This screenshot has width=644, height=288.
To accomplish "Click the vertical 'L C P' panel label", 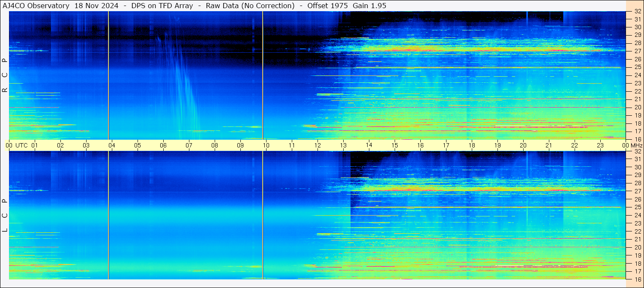I will click(x=5, y=215).
